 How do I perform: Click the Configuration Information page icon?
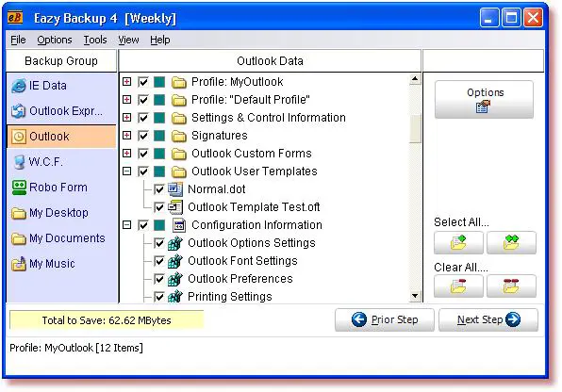click(179, 225)
